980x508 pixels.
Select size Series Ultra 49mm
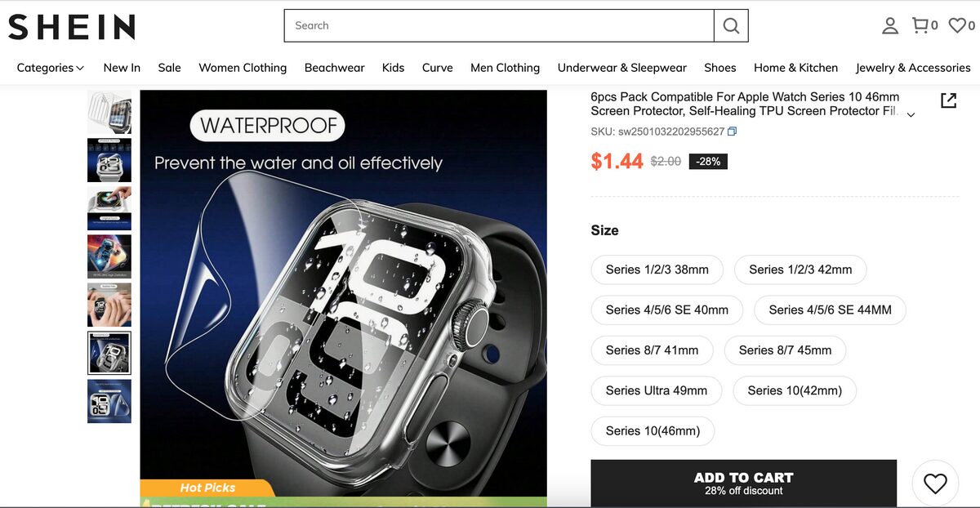[657, 390]
